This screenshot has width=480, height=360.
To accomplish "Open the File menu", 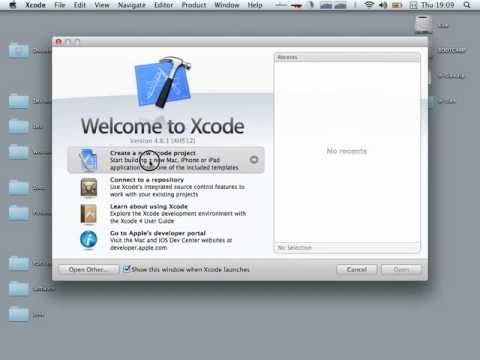I will pyautogui.click(x=60, y=5).
